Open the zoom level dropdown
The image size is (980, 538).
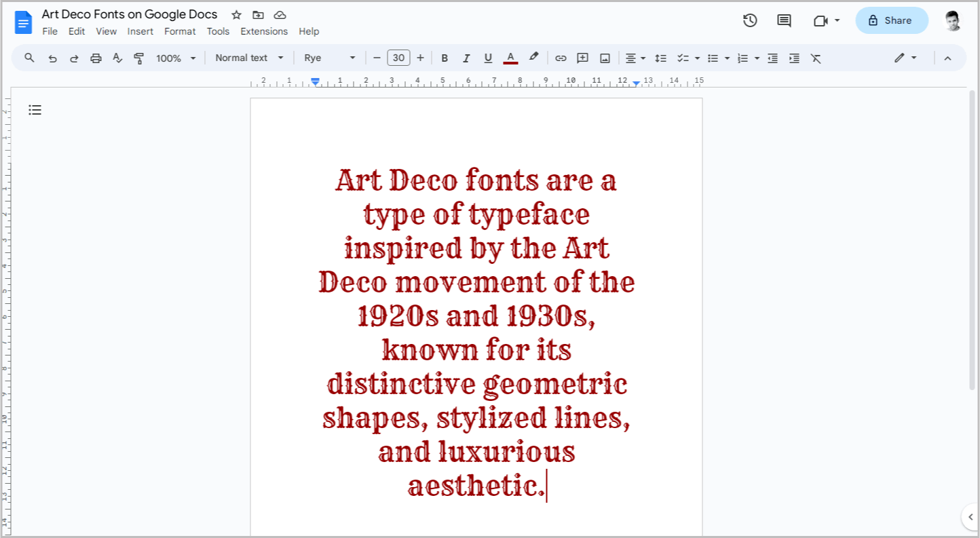(x=175, y=58)
